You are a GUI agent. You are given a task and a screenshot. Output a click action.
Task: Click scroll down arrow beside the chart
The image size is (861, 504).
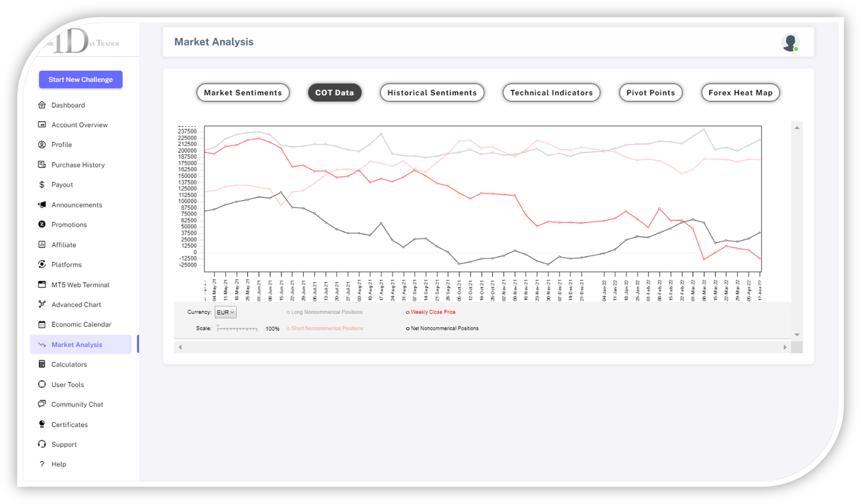(797, 335)
